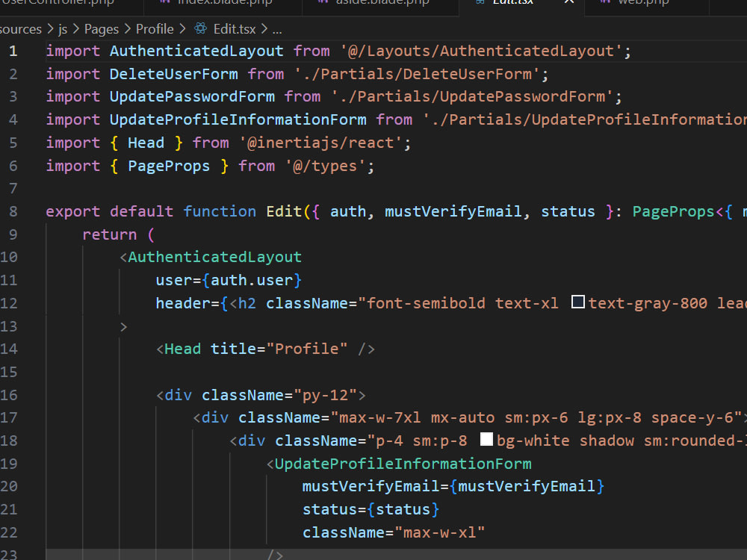Click the PageProps import on line 6

tap(169, 167)
